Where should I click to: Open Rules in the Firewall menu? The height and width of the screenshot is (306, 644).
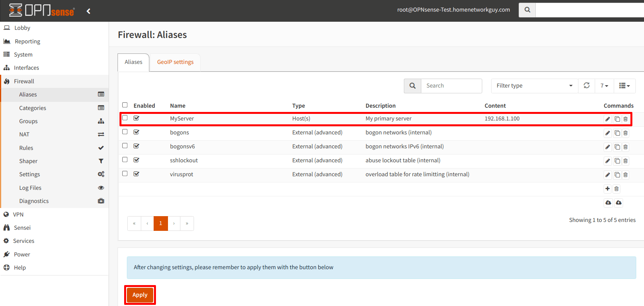26,148
